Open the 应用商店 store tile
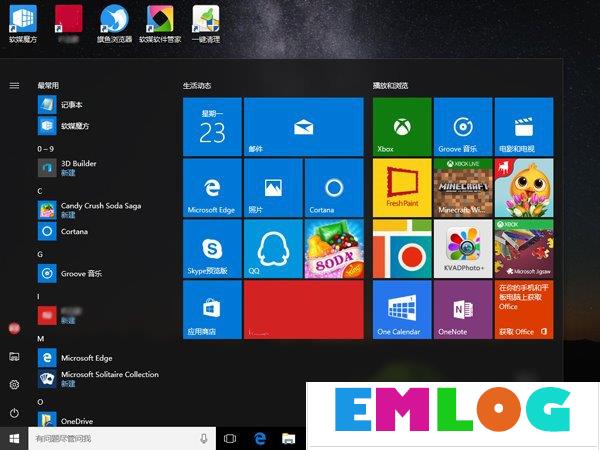Screen dimensions: 600x450 pos(212,310)
